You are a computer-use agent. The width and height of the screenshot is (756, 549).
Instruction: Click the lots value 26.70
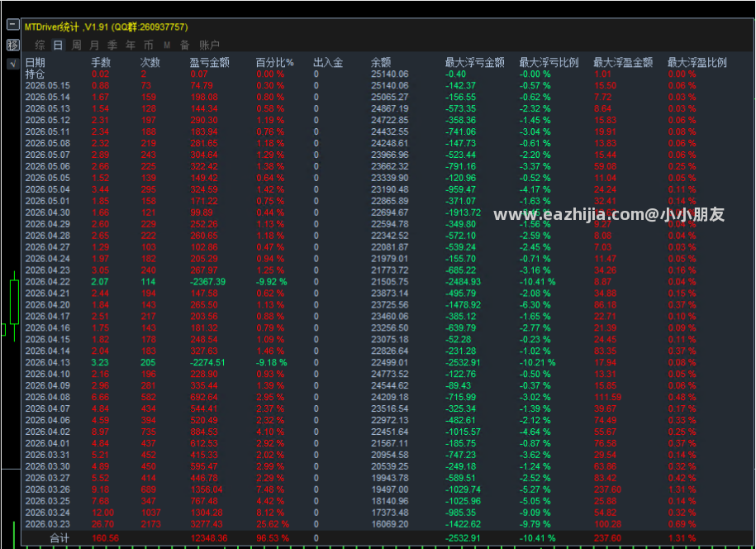(102, 524)
